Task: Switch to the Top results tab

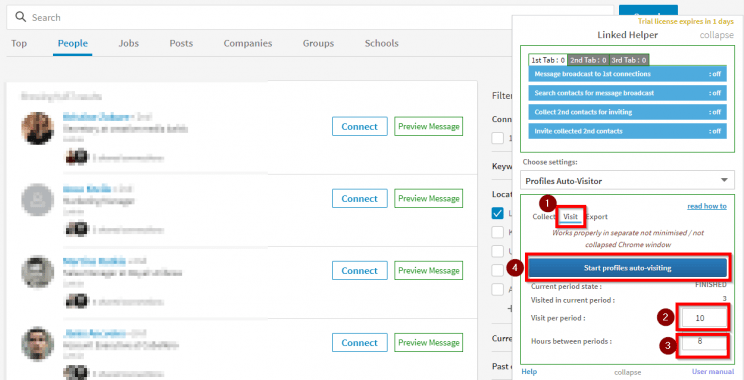Action: [19, 43]
